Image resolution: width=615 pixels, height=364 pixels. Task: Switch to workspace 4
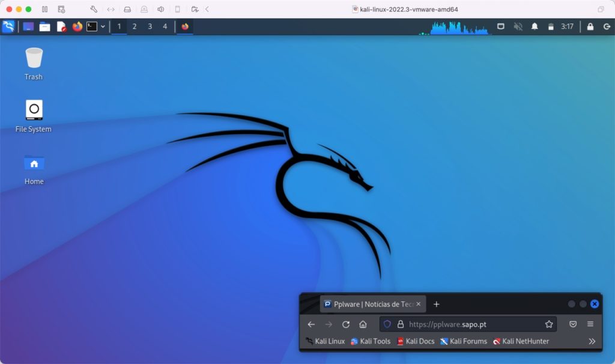point(165,26)
